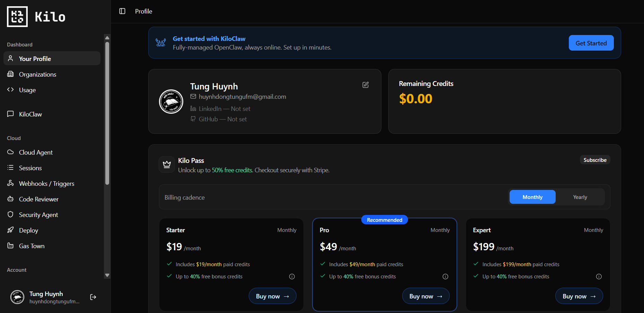This screenshot has height=313, width=644.
Task: View Sessions in sidebar
Action: (52, 168)
